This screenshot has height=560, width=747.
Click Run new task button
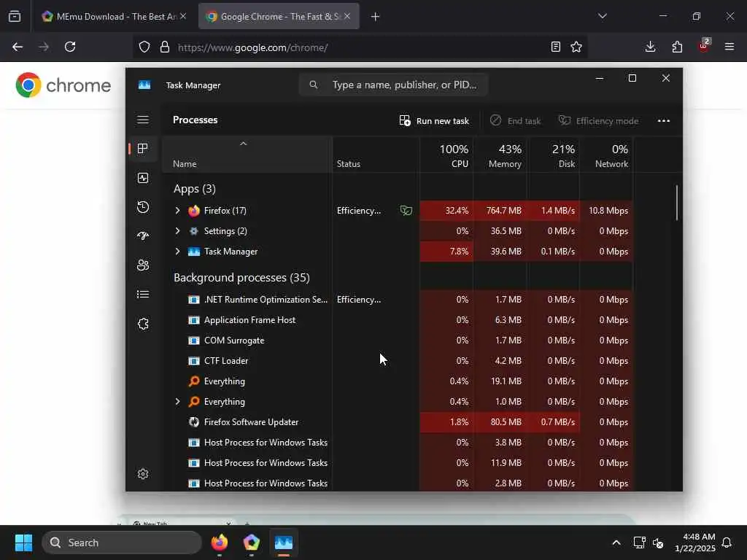coord(434,121)
